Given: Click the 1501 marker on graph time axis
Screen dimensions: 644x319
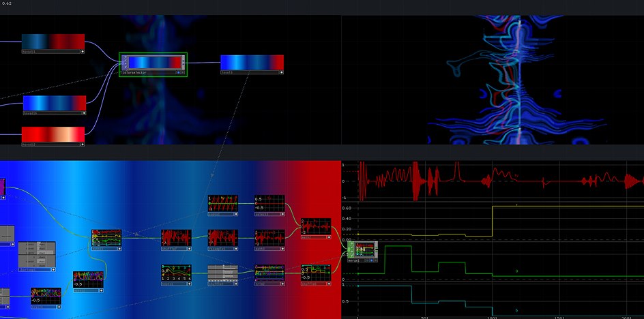Looking at the screenshot, I should pyautogui.click(x=559, y=318).
